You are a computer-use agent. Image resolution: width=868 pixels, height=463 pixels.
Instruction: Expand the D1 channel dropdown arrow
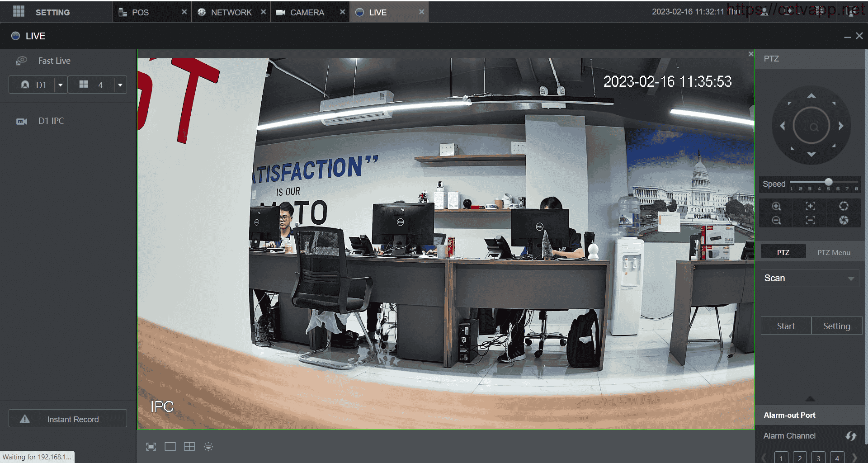click(61, 85)
